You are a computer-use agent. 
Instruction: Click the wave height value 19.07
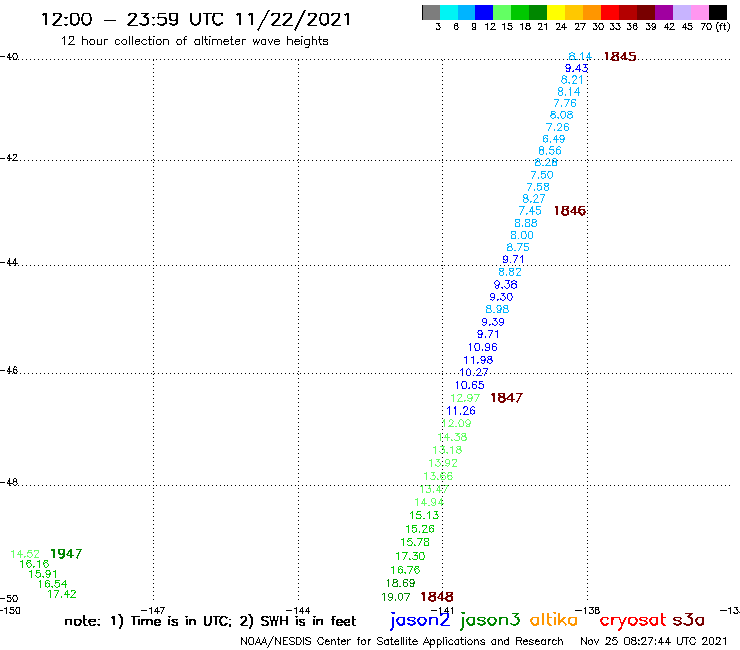tap(396, 598)
